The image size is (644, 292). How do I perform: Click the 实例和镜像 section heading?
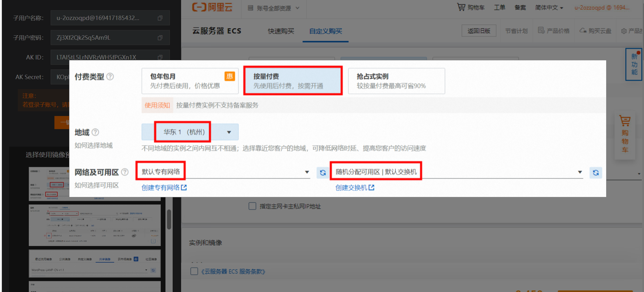coord(205,243)
